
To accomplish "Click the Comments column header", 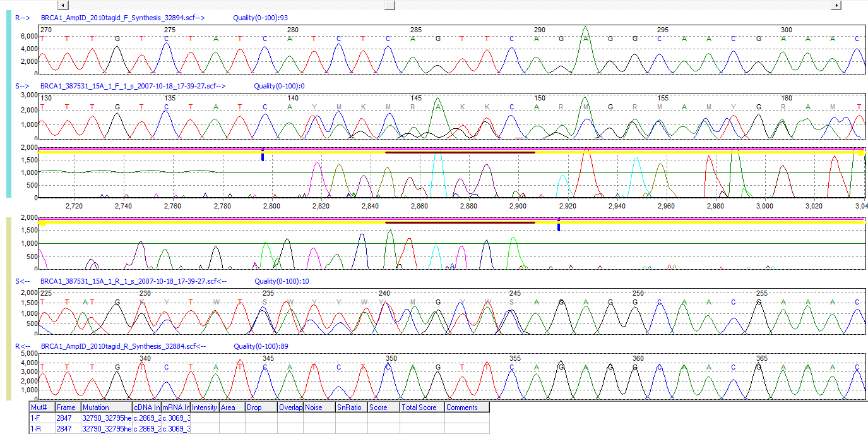I will pos(467,407).
